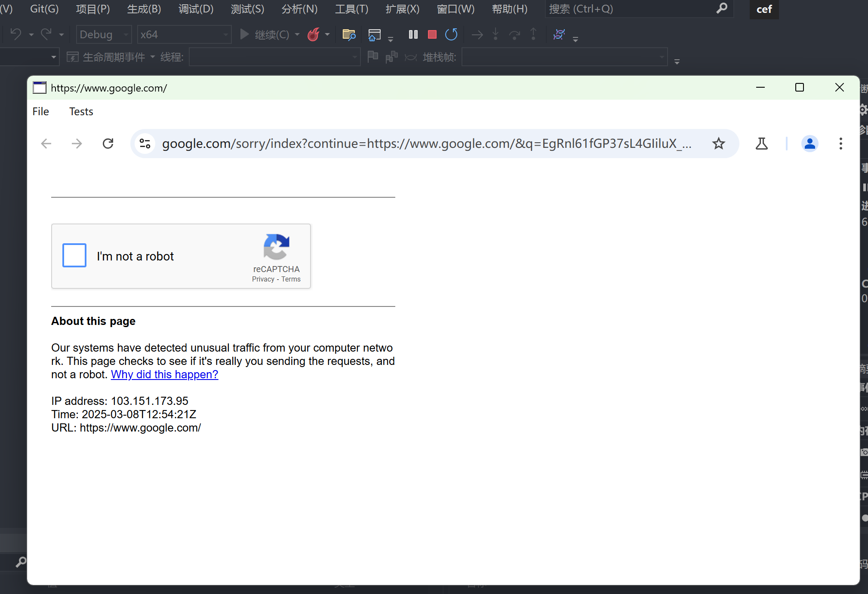868x594 pixels.
Task: Click the Step Out icon
Action: click(533, 34)
